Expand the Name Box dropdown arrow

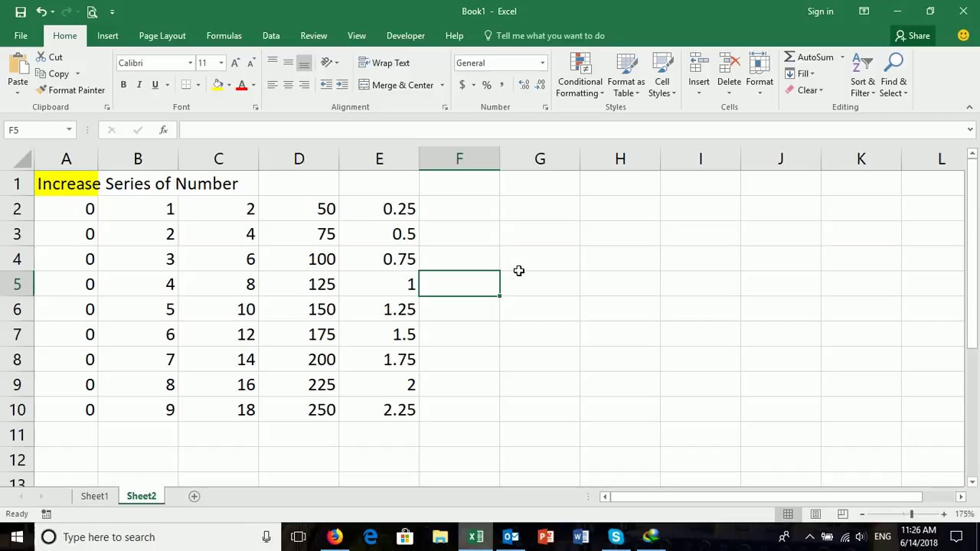tap(69, 130)
